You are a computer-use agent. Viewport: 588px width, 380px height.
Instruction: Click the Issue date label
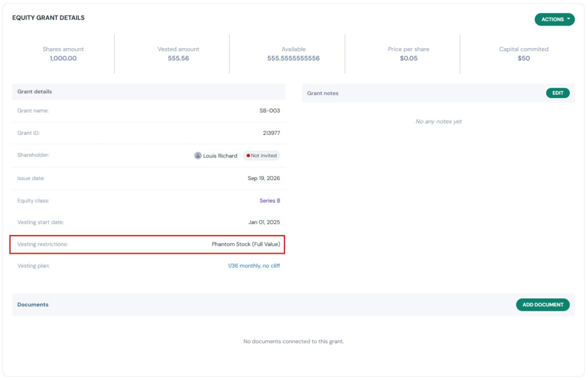31,178
